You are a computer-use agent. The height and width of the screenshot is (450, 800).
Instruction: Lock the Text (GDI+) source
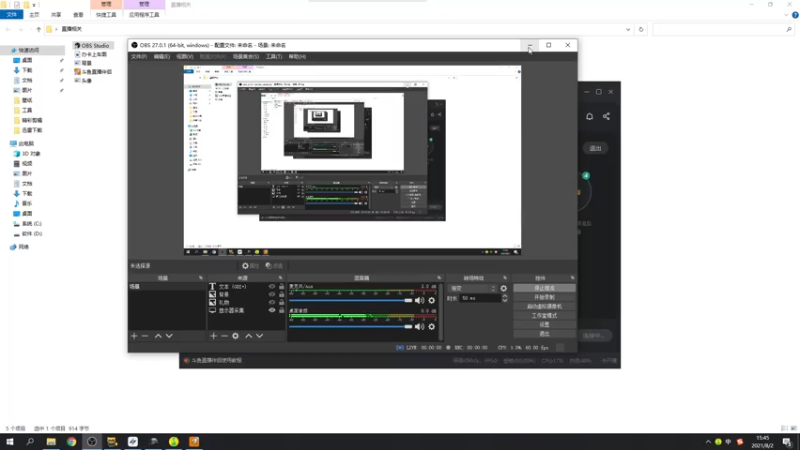coord(282,287)
